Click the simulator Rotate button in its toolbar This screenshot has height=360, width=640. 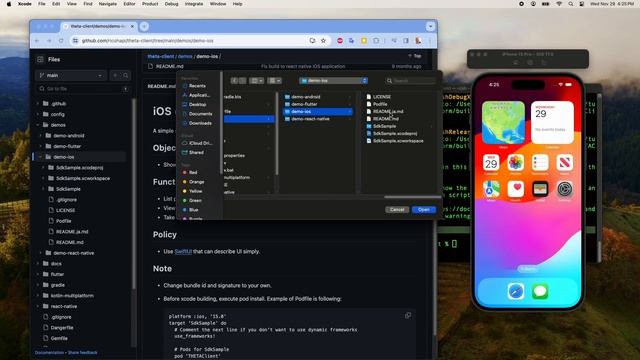click(544, 62)
